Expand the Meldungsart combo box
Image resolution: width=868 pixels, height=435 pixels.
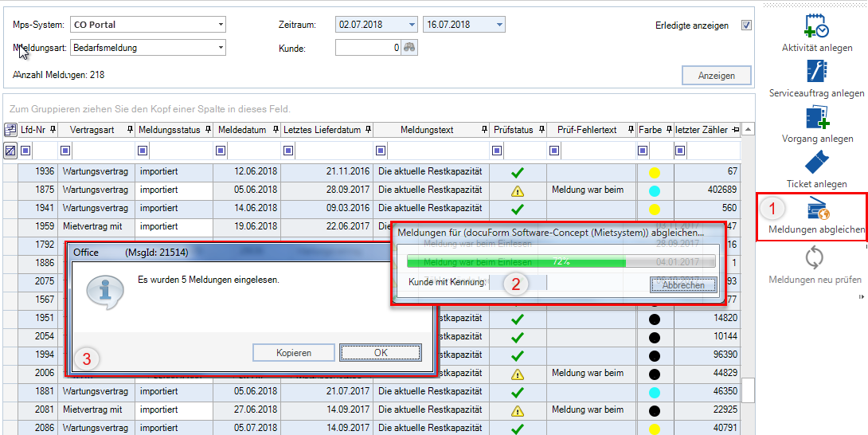click(x=221, y=48)
